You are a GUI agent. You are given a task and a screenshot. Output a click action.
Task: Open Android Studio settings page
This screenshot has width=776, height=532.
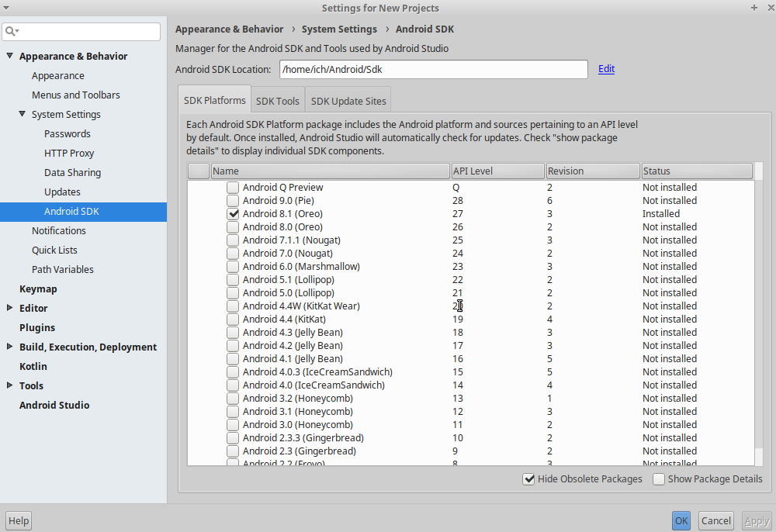54,405
